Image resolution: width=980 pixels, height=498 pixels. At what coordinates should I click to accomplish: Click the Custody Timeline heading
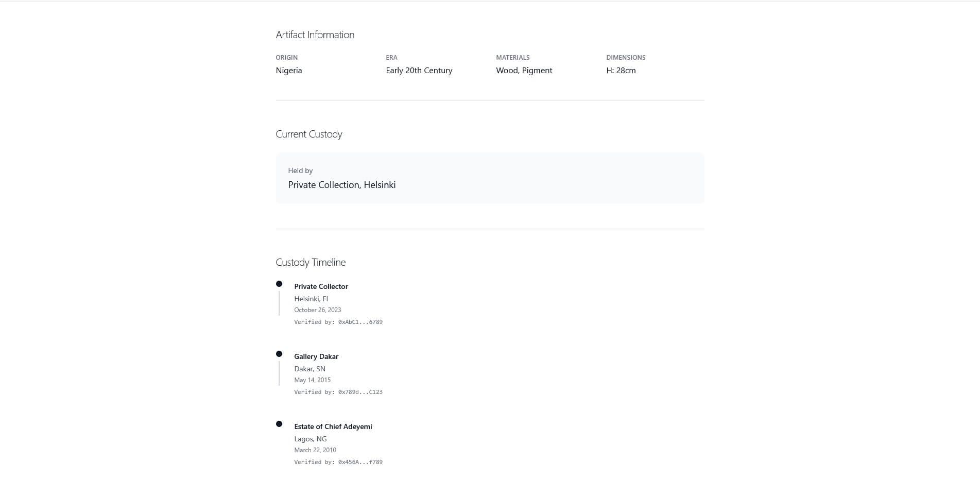tap(311, 262)
